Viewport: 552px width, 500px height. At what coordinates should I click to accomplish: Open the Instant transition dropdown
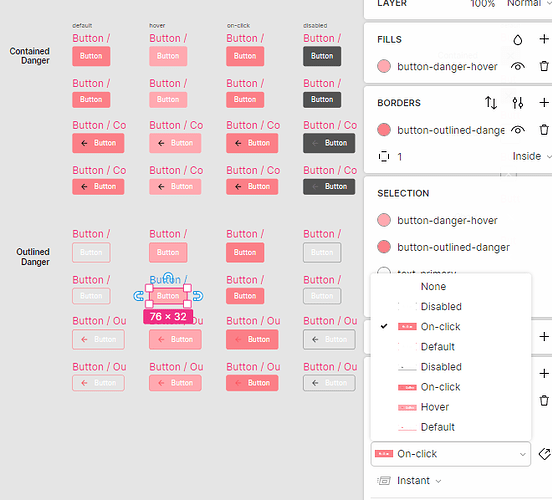tap(418, 481)
